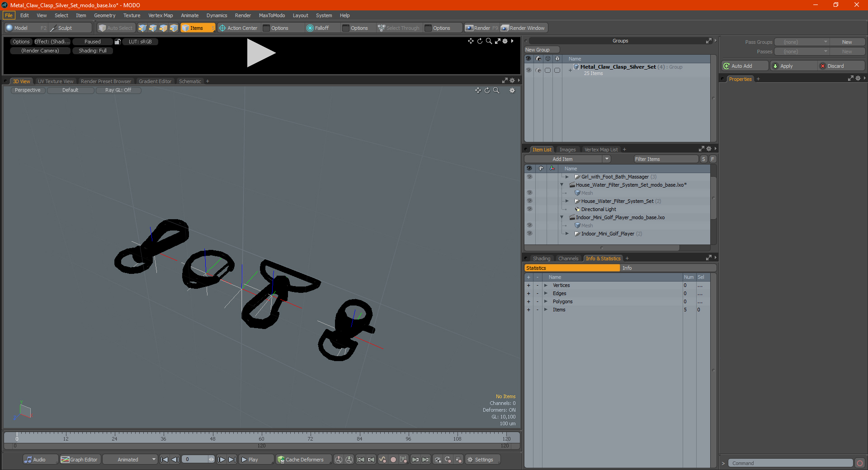The height and width of the screenshot is (470, 868).
Task: Open 3D viewport settings gear
Action: (x=512, y=90)
